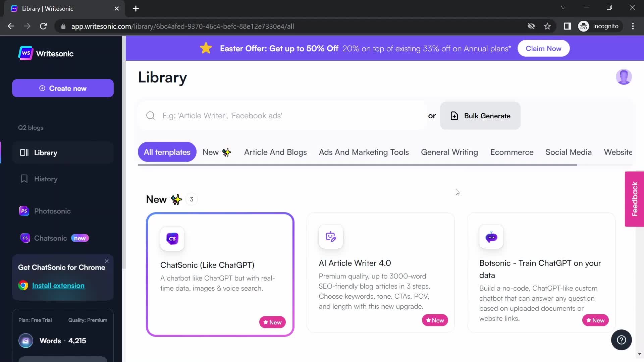Open the Library panel icon
This screenshot has width=644, height=362.
click(x=23, y=153)
